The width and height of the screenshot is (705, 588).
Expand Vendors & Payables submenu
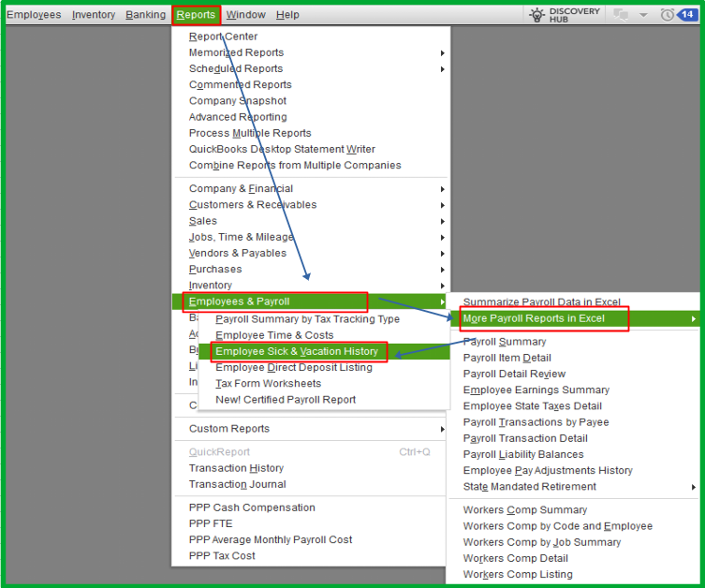coord(311,254)
